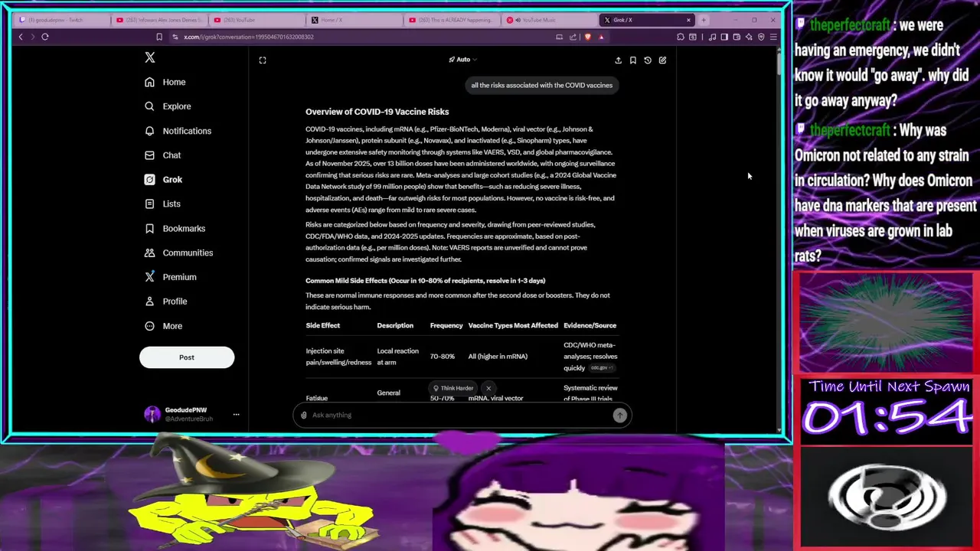Open Communities in X sidebar

click(178, 253)
